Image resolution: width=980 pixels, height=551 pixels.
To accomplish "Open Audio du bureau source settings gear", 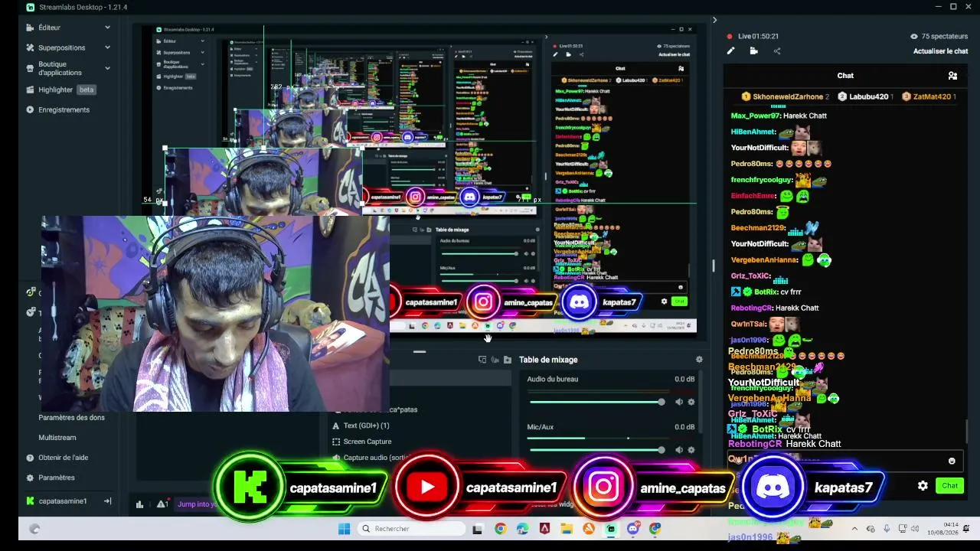I will pyautogui.click(x=691, y=402).
